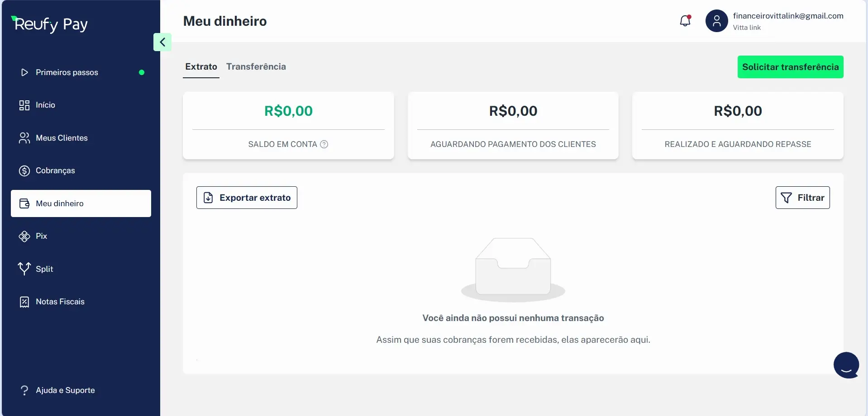Image resolution: width=868 pixels, height=416 pixels.
Task: Click the Reufy Pay logo
Action: pos(50,24)
